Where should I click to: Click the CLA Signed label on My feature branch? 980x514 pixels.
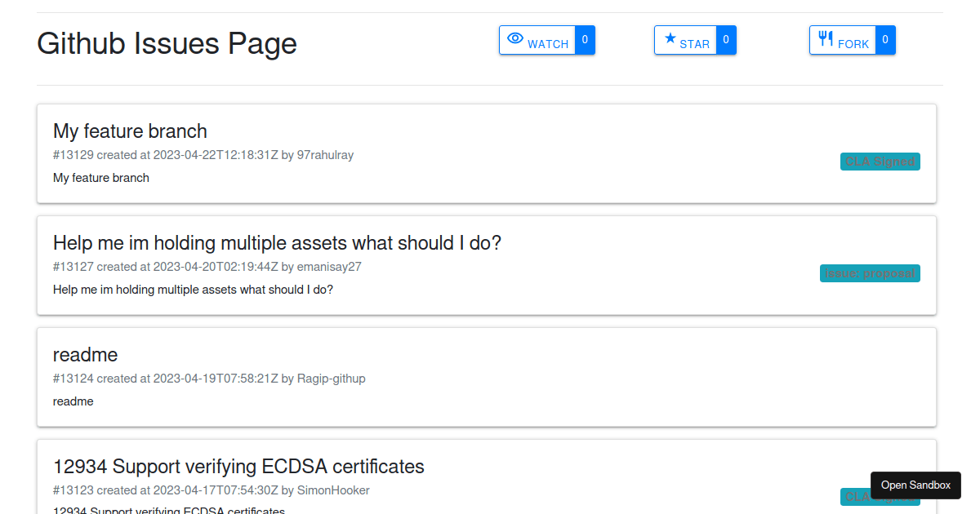[880, 161]
